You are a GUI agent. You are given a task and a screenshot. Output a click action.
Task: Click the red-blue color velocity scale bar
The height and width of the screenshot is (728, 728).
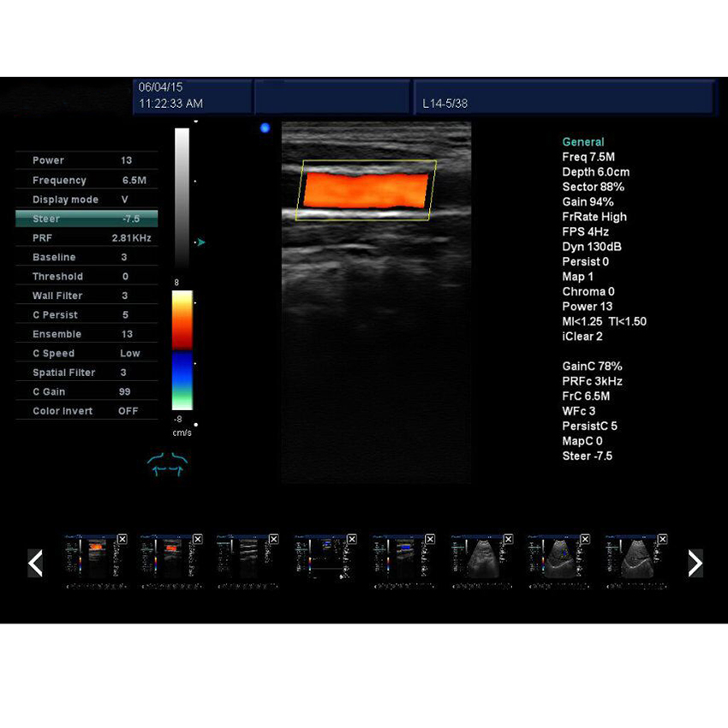pos(182,350)
